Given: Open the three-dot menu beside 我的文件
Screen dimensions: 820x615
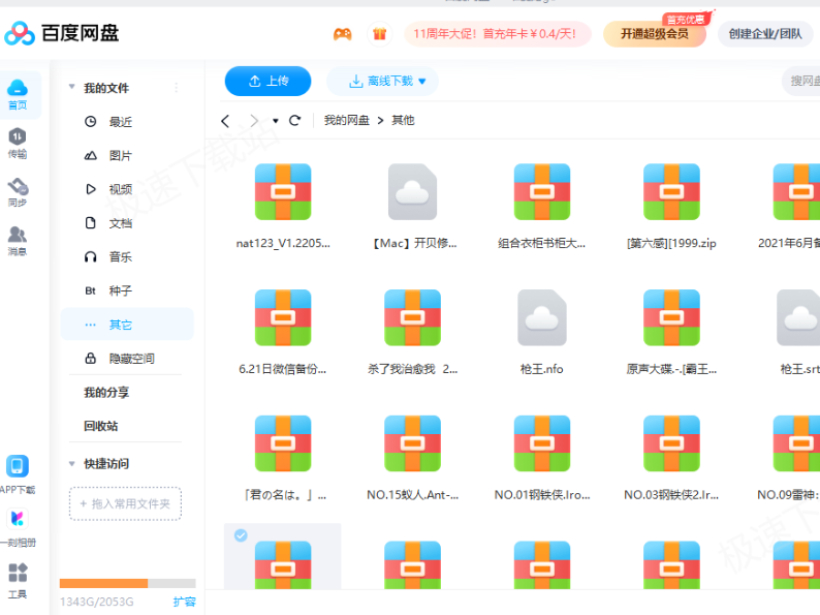Looking at the screenshot, I should (x=176, y=88).
